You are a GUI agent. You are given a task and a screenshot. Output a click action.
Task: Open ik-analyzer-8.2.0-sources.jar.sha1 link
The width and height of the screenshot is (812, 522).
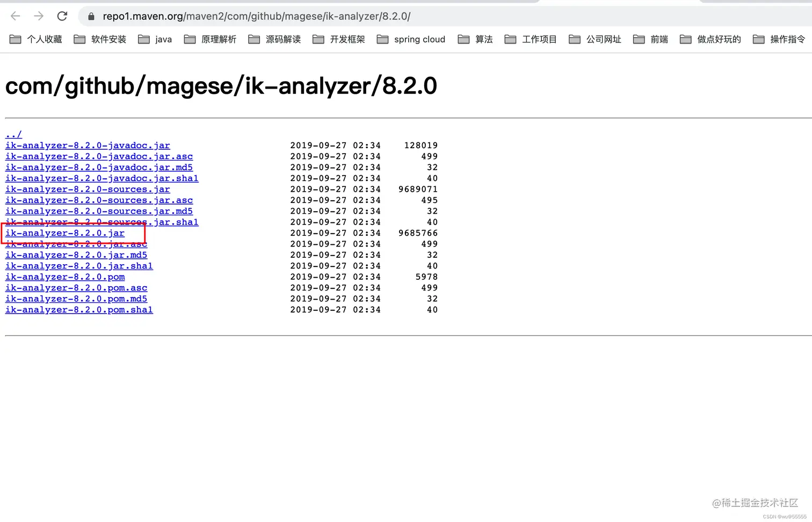tap(102, 222)
